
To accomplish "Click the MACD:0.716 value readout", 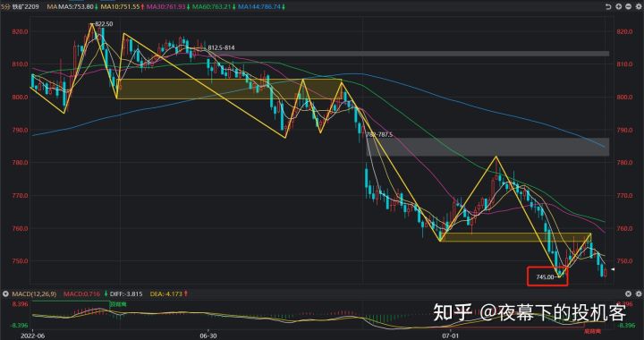I will (x=81, y=294).
